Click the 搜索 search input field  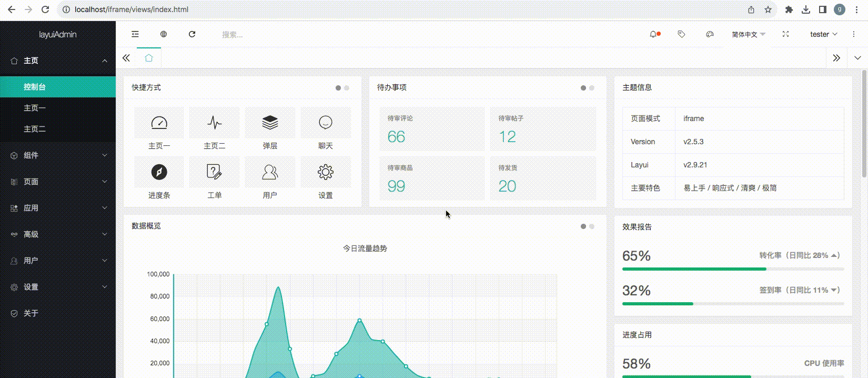pyautogui.click(x=263, y=35)
